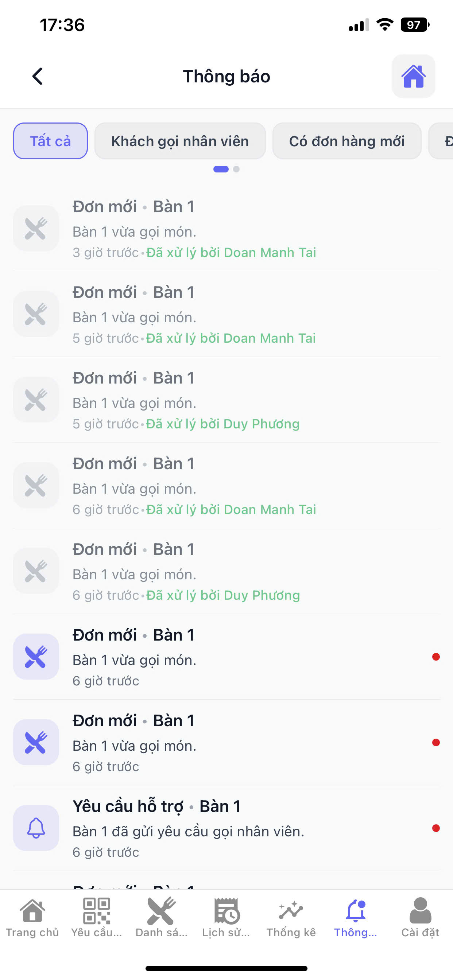This screenshot has width=453, height=980.
Task: Open the Trang chủ home tab
Action: click(32, 917)
